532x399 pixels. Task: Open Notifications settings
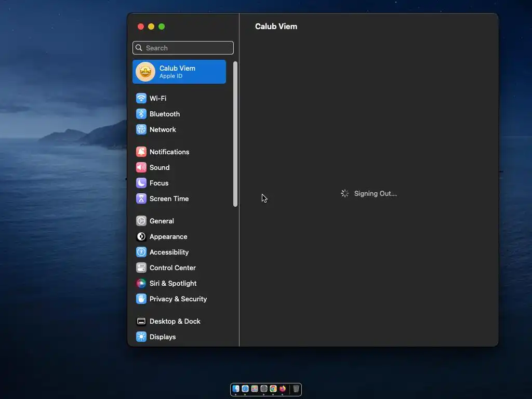[179, 152]
